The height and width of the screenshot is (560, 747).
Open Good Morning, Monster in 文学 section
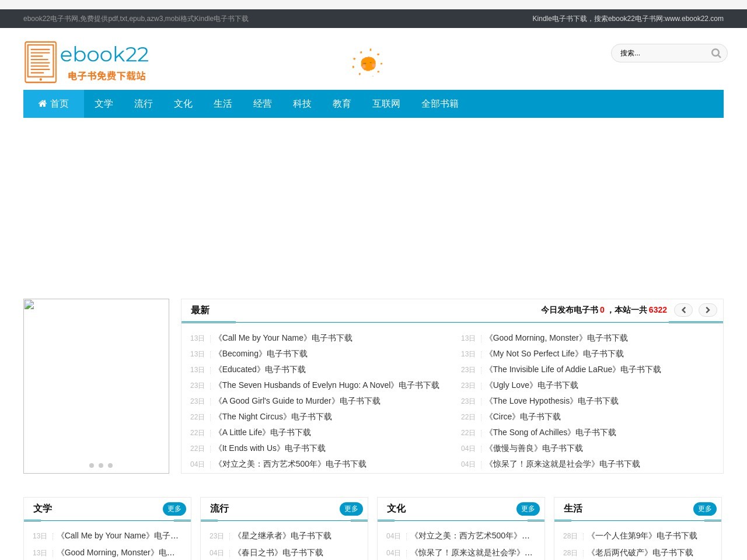click(x=117, y=552)
